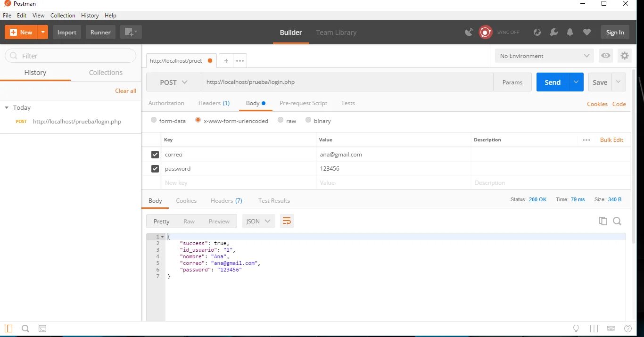Toggle line wrap icon in response
The image size is (644, 337).
coord(287,221)
